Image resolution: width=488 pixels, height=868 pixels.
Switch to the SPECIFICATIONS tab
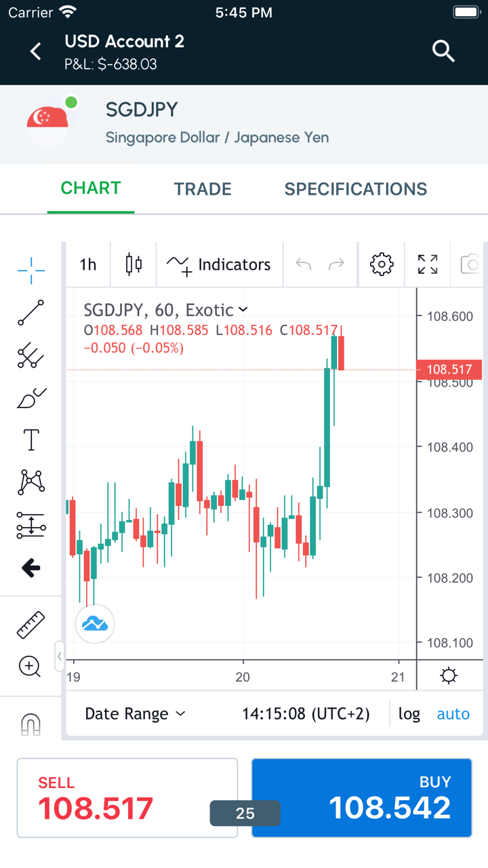(x=356, y=189)
